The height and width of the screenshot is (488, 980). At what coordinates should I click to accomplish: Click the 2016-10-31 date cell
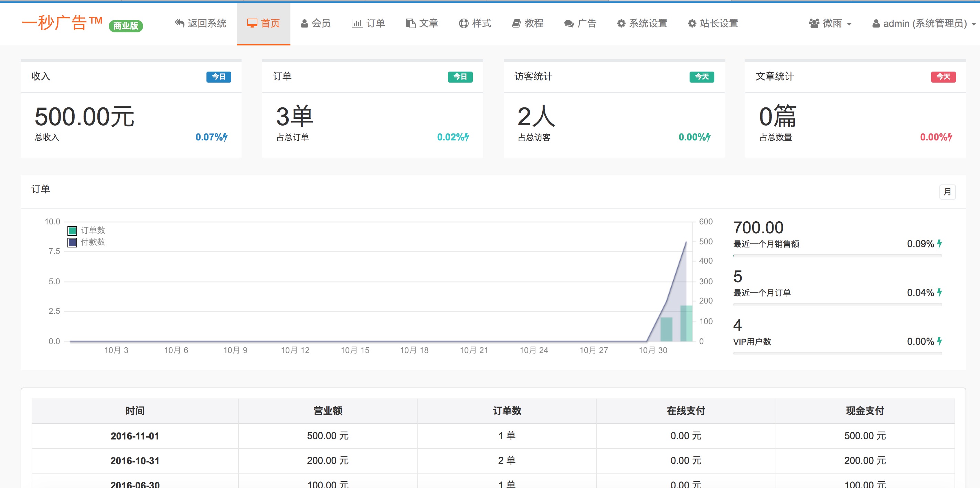pos(135,460)
